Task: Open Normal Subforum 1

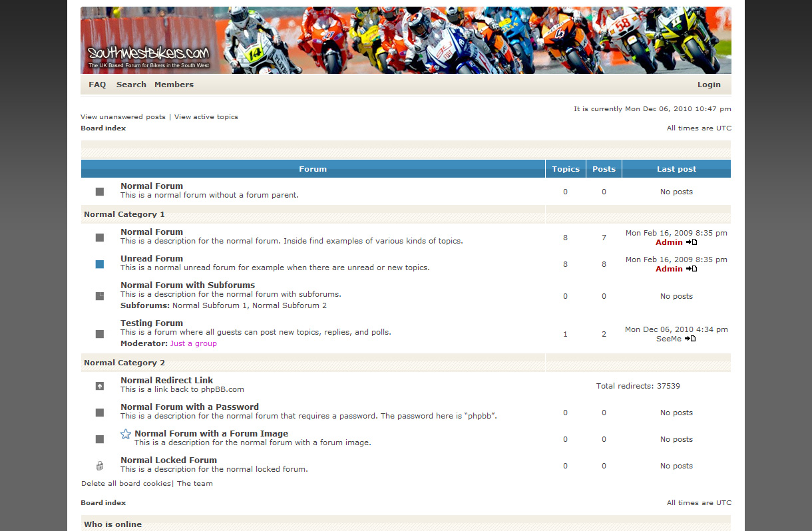Action: tap(210, 306)
